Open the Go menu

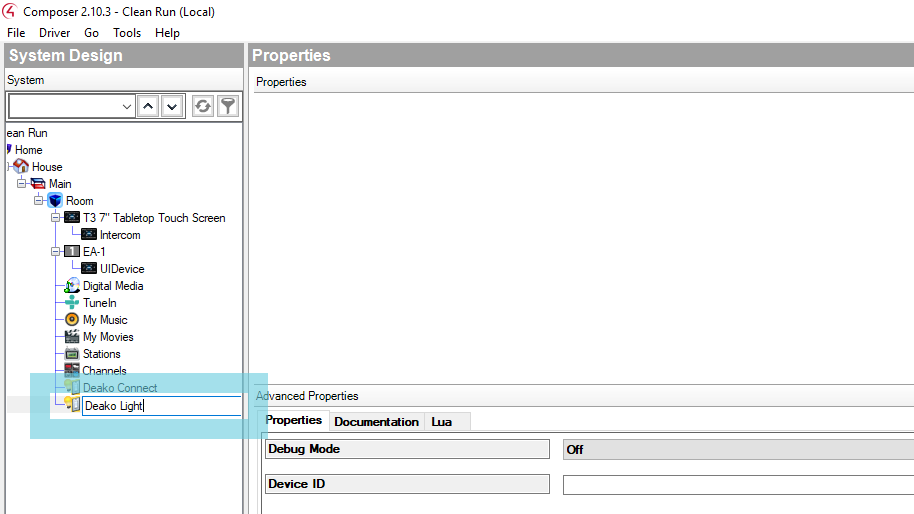pyautogui.click(x=92, y=33)
